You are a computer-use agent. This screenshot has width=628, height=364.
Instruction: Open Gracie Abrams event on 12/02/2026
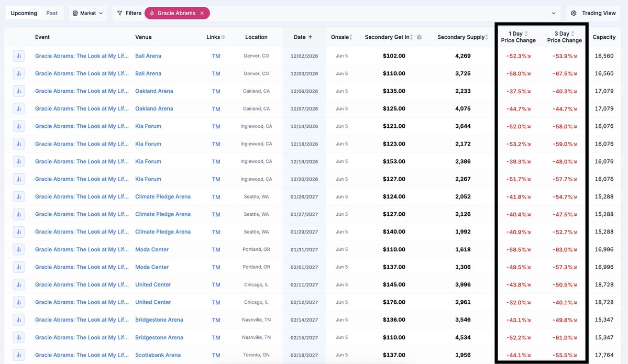coord(82,56)
